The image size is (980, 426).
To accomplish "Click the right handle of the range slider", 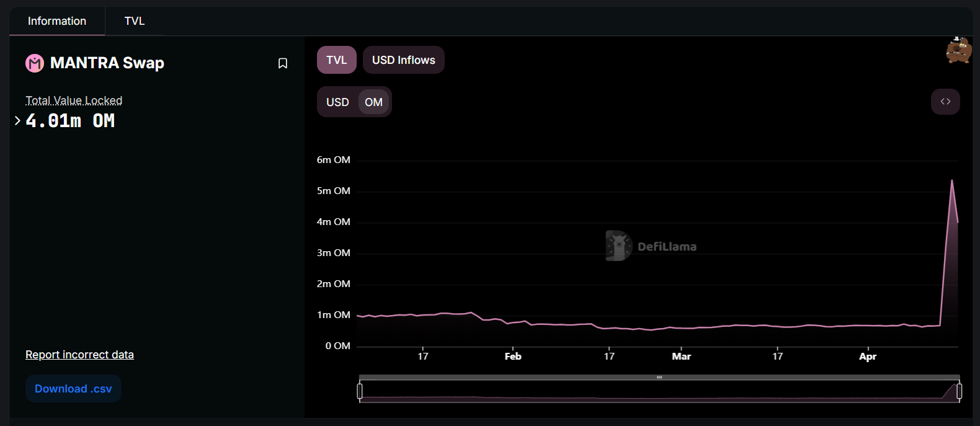I will click(x=959, y=391).
